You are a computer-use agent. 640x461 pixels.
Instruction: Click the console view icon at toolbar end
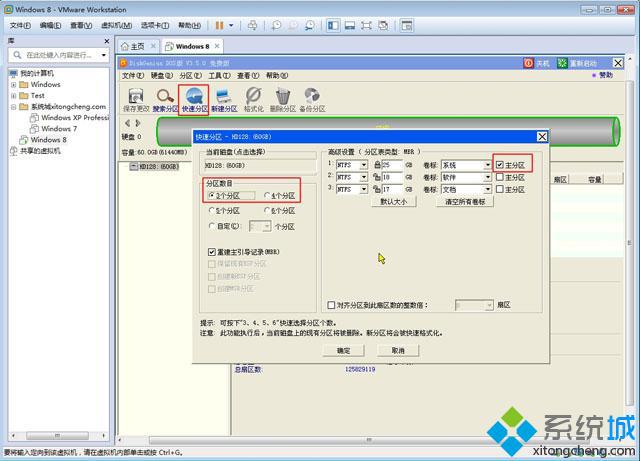(x=407, y=25)
